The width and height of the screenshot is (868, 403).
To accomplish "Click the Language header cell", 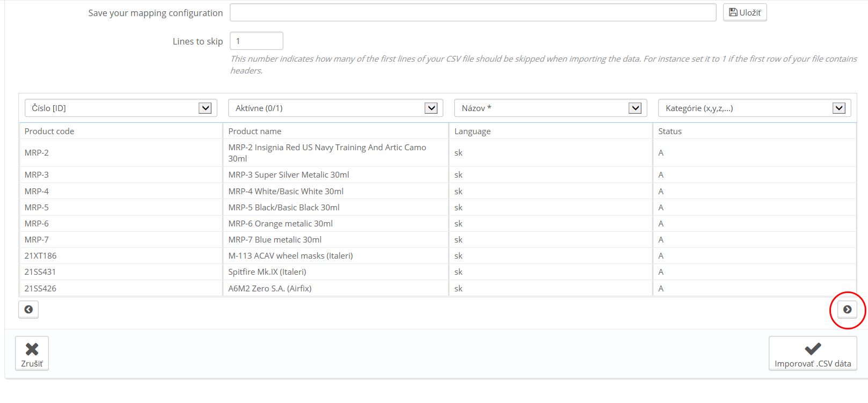I will click(x=472, y=131).
